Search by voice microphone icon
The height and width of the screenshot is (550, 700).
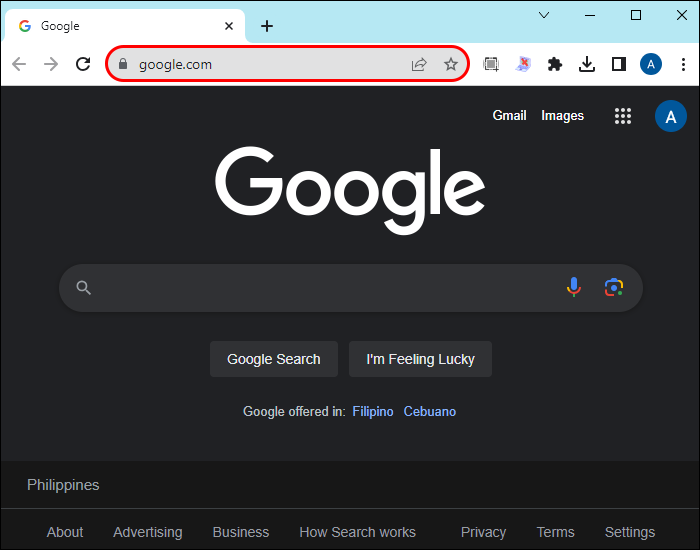tap(574, 288)
